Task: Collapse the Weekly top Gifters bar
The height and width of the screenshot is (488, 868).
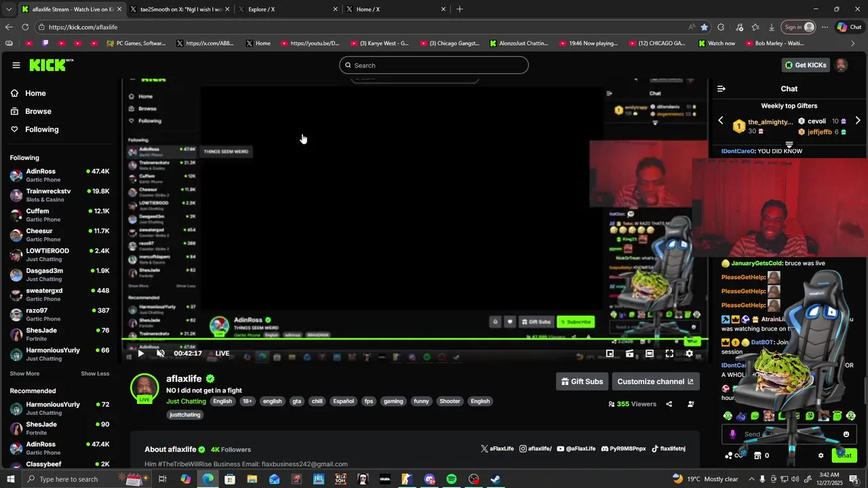Action: coord(789,144)
